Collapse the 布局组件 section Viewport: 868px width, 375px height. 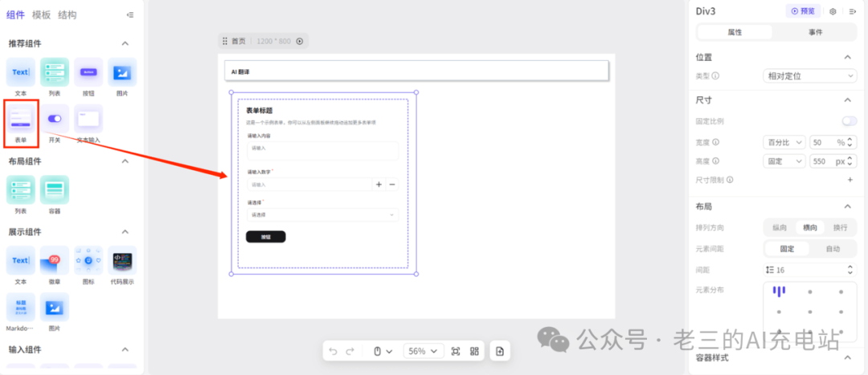[125, 161]
